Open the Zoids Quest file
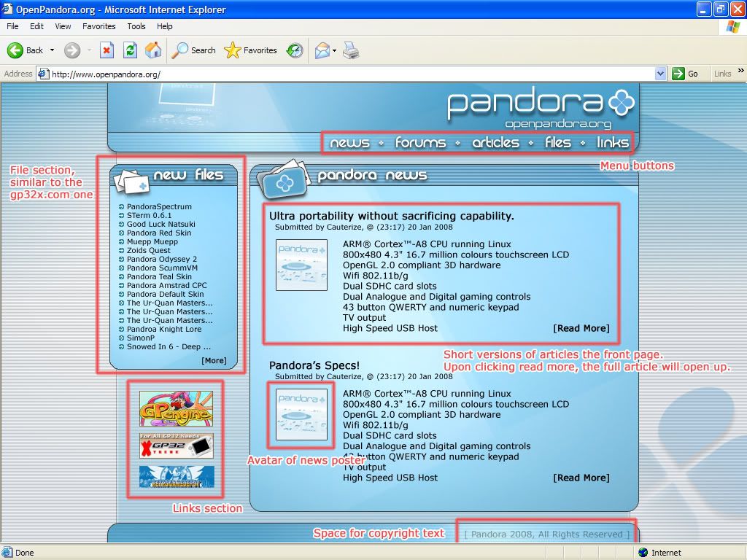This screenshot has height=560, width=747. pos(148,251)
